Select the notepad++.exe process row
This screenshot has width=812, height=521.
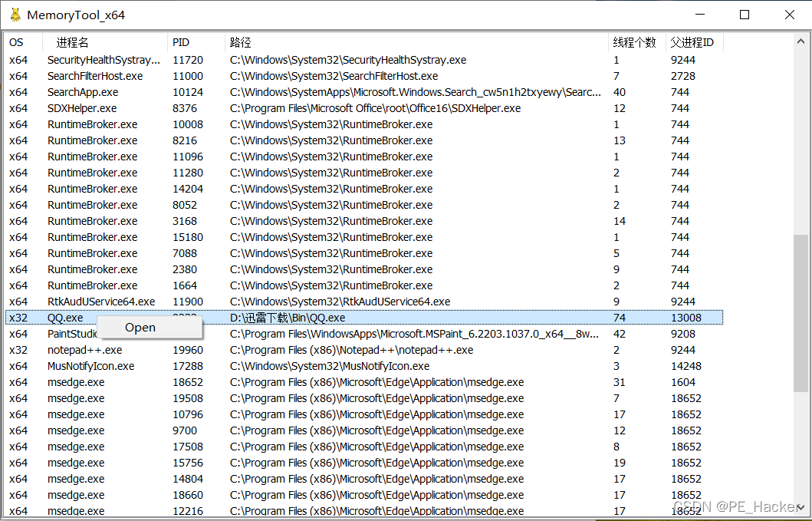click(x=364, y=349)
